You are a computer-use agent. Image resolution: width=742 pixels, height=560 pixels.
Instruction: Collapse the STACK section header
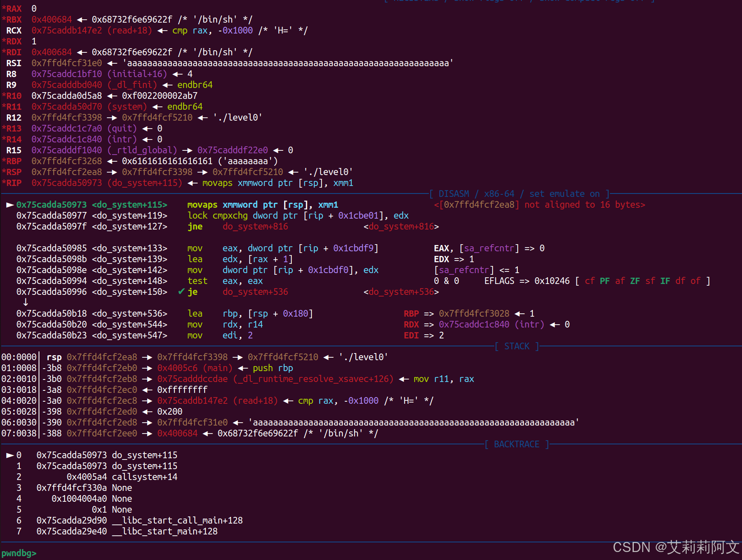click(516, 346)
